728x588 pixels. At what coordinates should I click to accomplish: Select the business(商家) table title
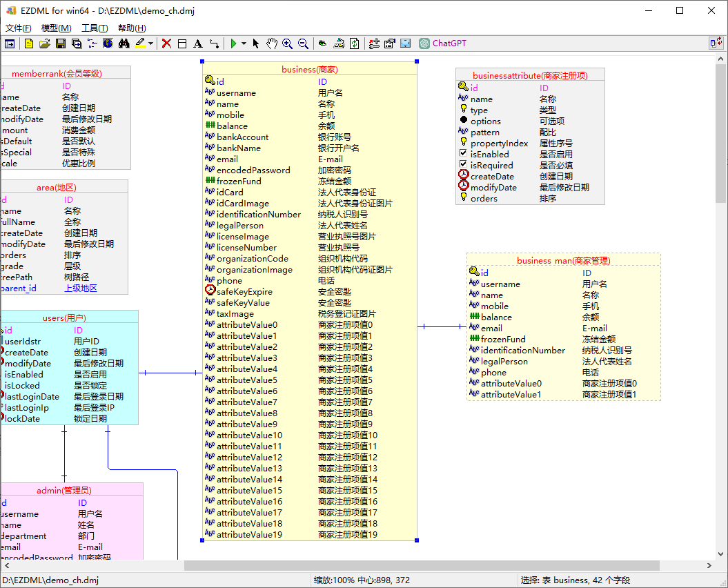310,70
